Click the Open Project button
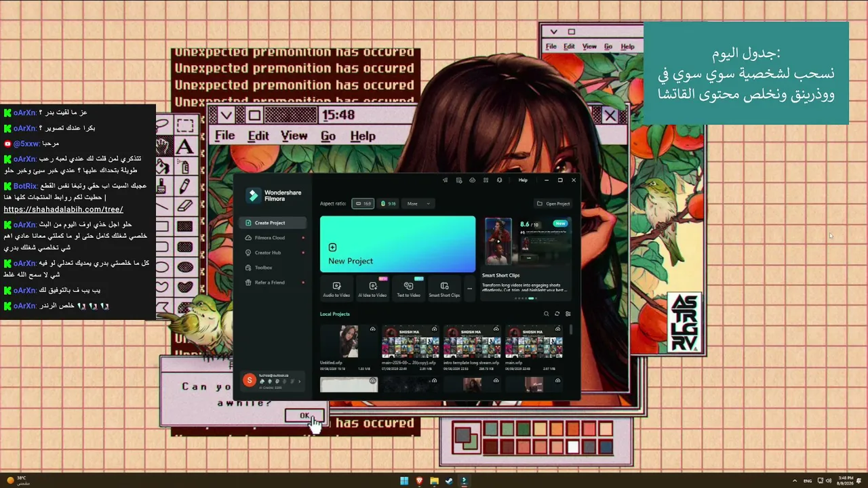868x488 pixels. [553, 203]
